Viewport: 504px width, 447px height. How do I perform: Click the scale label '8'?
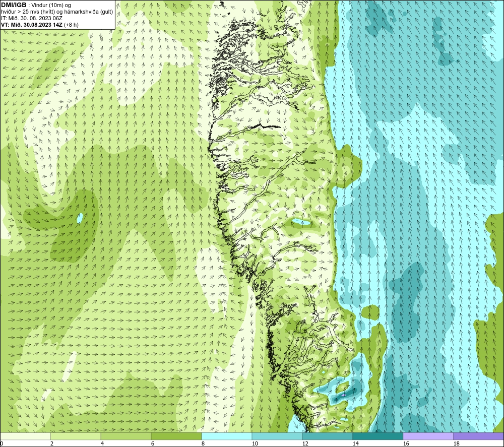pyautogui.click(x=203, y=443)
